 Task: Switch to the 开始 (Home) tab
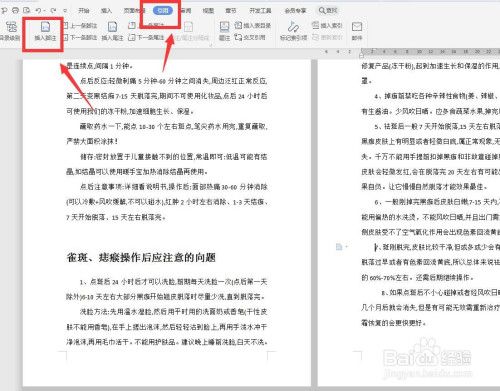tap(84, 11)
